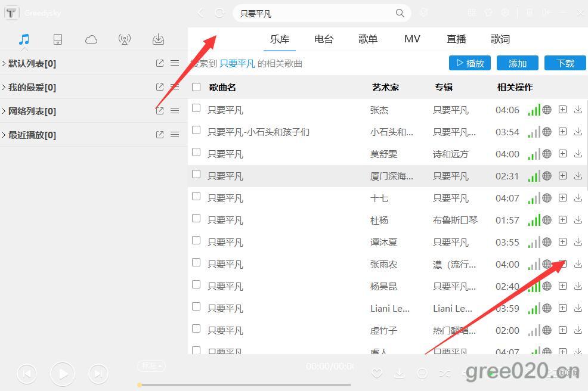Click the playback progress slider
This screenshot has height=391, width=588.
[x=245, y=385]
